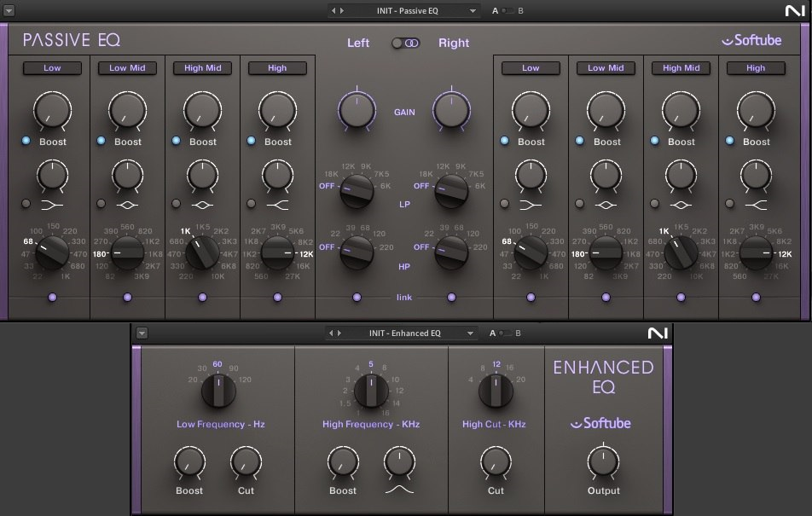Screen dimensions: 812x516
Task: Click the right HP filter rotary switch
Action: point(451,252)
